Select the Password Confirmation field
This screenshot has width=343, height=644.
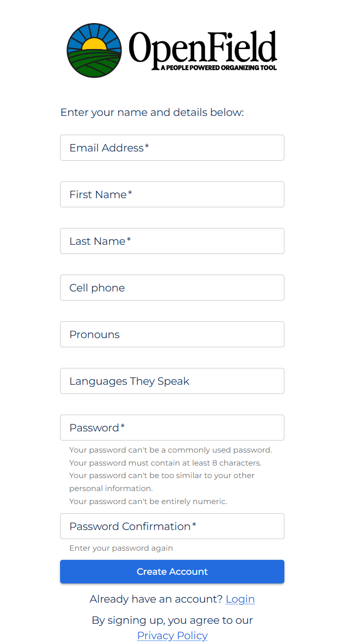tap(172, 526)
